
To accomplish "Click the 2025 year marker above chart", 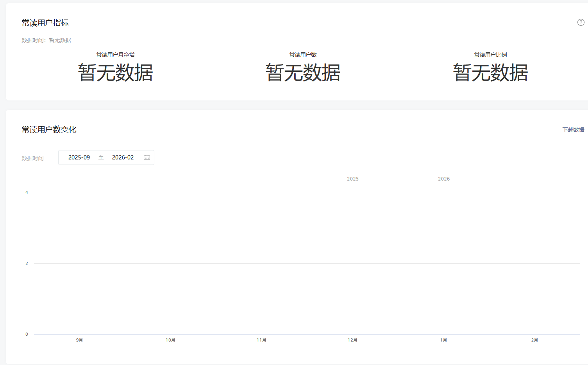I will tap(352, 179).
